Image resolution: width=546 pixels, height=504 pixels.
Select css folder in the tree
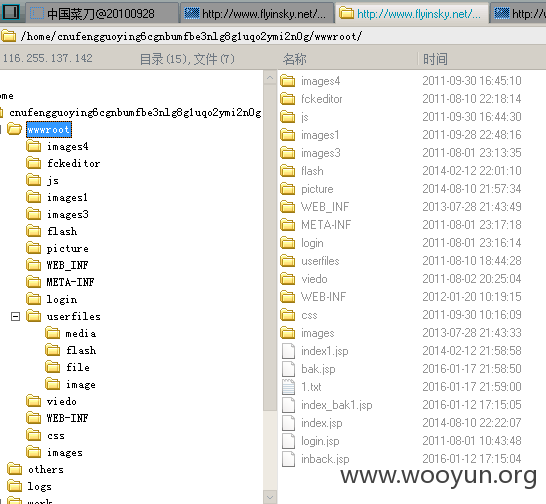pyautogui.click(x=56, y=435)
